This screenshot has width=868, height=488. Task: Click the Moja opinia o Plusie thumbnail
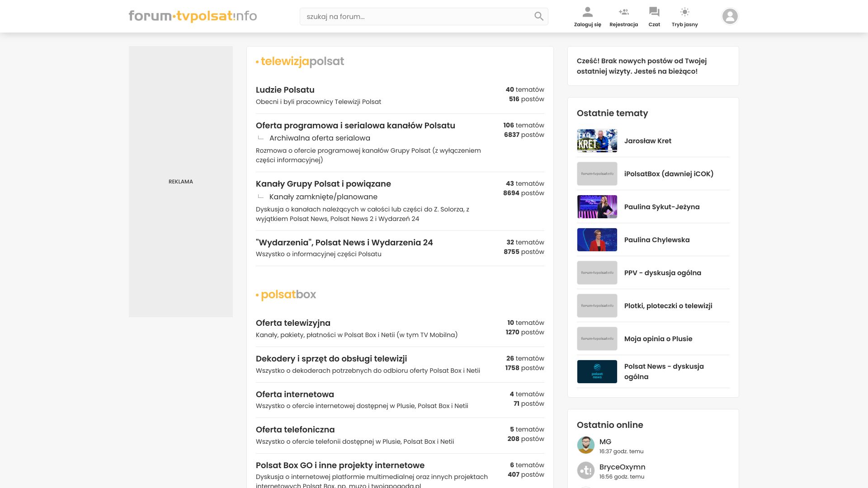click(597, 338)
